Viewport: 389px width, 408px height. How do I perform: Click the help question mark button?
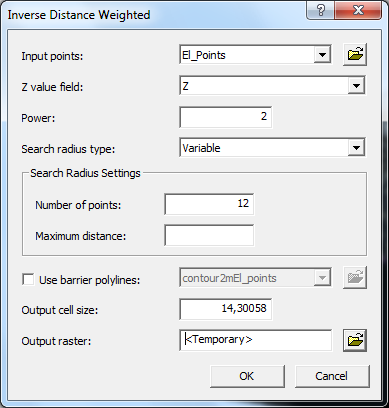321,11
